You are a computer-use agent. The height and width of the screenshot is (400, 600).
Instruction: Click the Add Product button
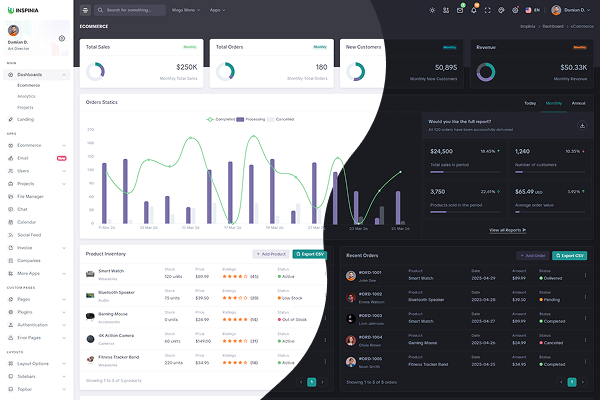click(270, 254)
